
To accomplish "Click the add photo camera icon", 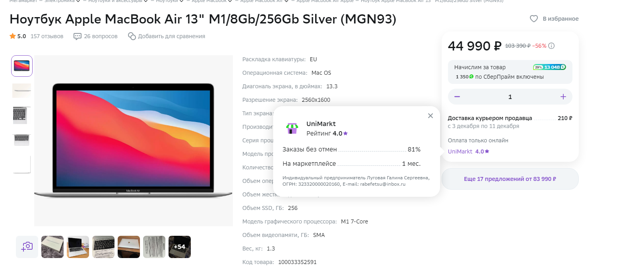I will coord(27,247).
